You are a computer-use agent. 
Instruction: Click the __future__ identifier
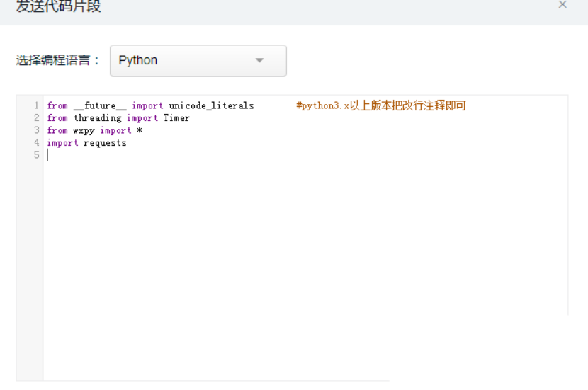click(x=100, y=105)
